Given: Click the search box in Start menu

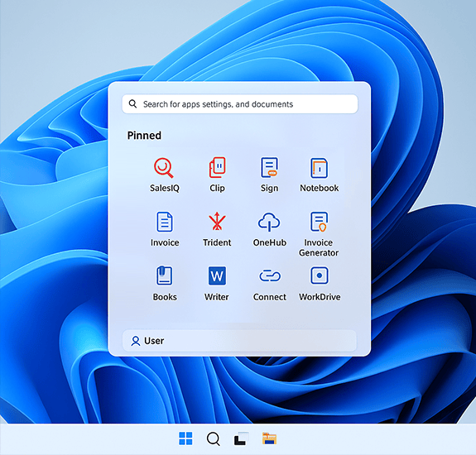Looking at the screenshot, I should pos(240,104).
